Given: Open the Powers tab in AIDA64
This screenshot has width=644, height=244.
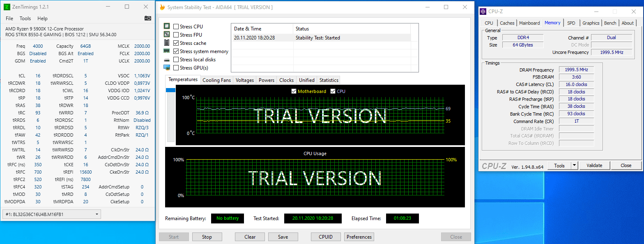Looking at the screenshot, I should tap(267, 80).
